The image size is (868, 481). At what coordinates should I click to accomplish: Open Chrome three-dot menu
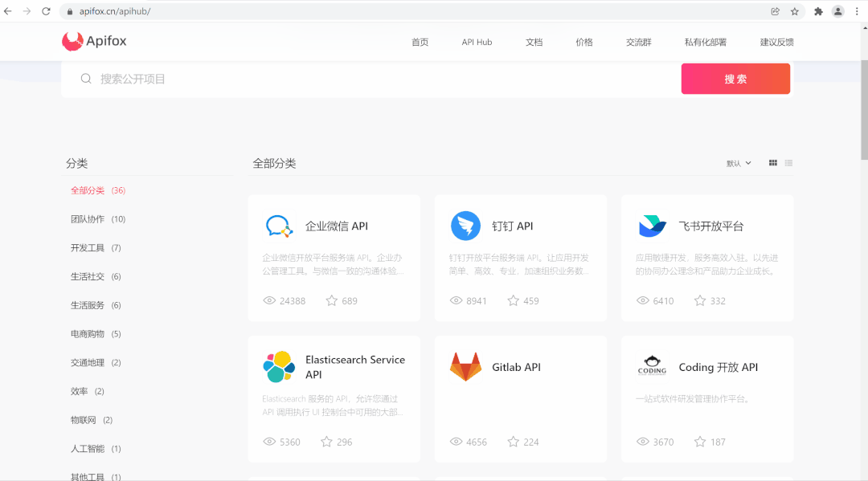pyautogui.click(x=857, y=11)
